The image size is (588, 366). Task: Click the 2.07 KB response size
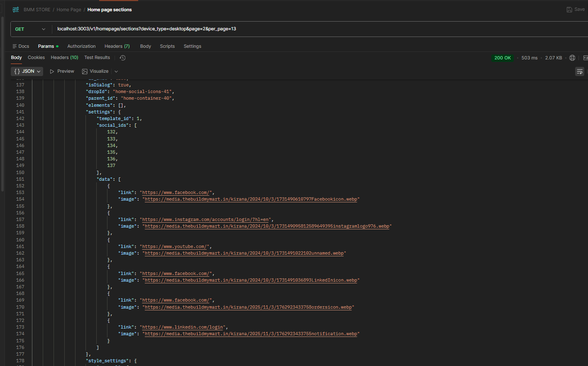point(554,58)
